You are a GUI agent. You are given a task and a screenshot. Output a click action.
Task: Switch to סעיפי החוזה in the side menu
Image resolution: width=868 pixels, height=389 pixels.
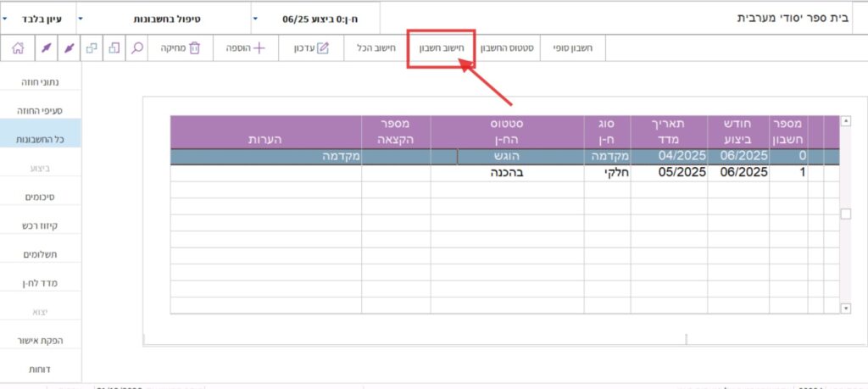tap(42, 110)
